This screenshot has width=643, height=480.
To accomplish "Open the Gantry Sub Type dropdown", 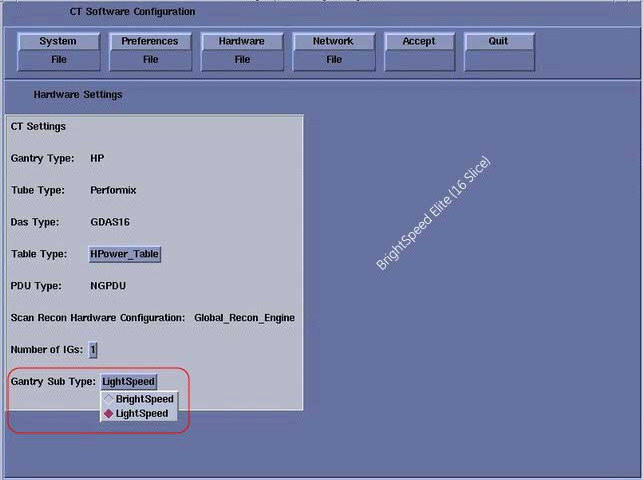I will pyautogui.click(x=129, y=381).
